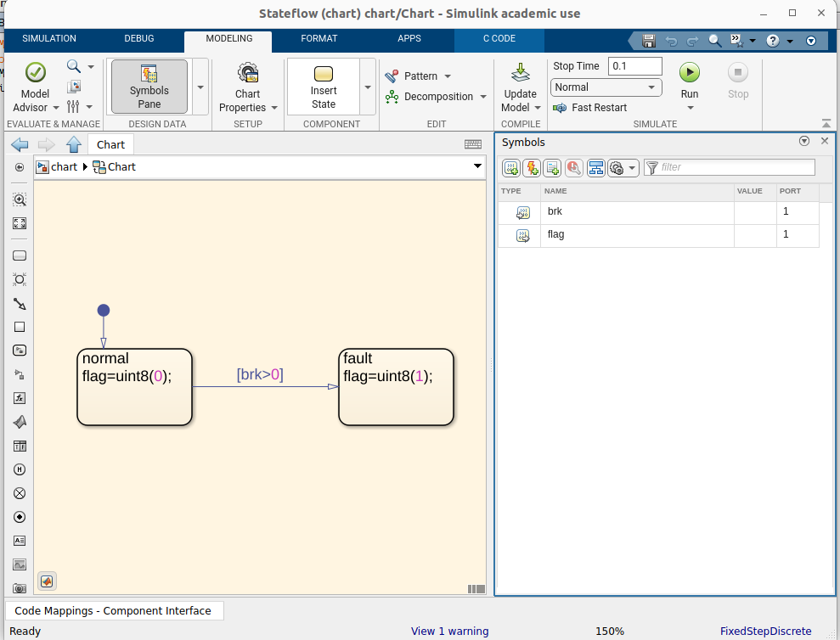This screenshot has height=640, width=840.
Task: Close the Symbols pane
Action: point(825,141)
